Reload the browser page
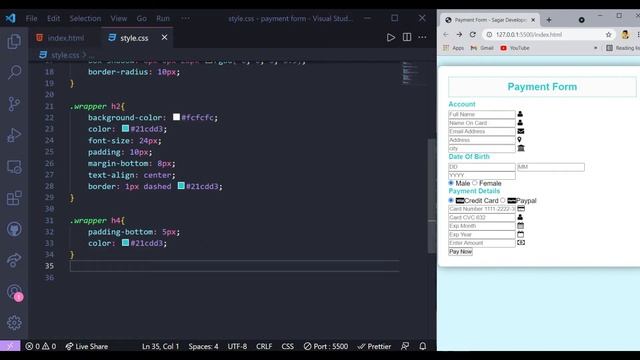 [473, 35]
